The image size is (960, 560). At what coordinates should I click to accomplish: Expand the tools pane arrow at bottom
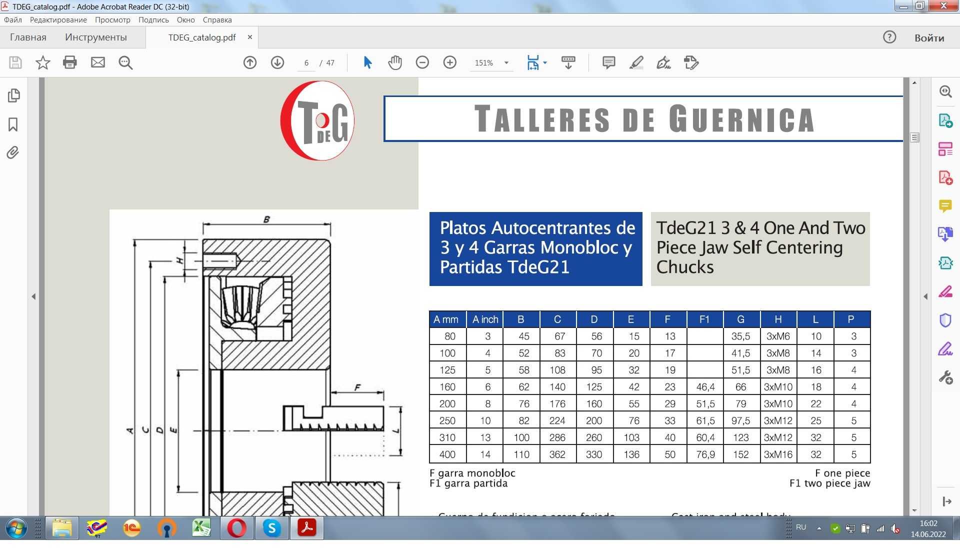[x=947, y=501]
